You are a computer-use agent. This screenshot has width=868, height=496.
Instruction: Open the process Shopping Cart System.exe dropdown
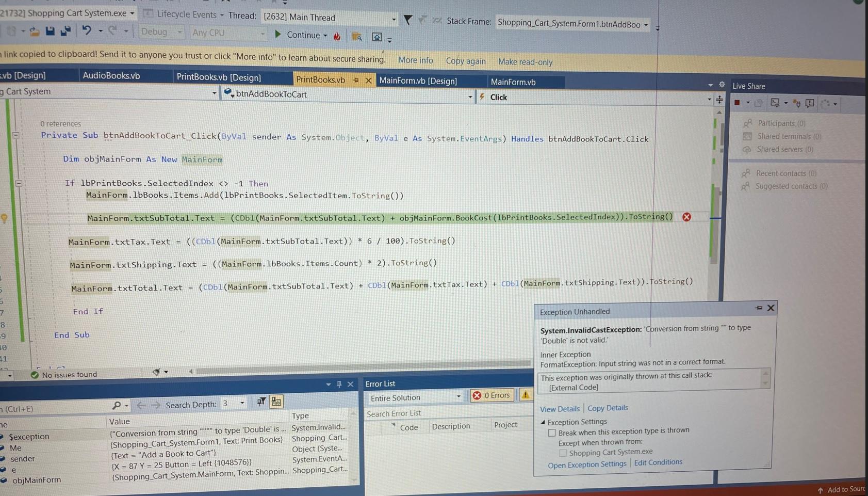pos(133,13)
